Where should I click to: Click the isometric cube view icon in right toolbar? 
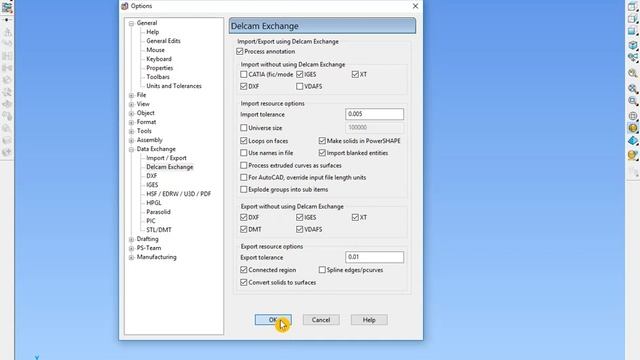633,45
